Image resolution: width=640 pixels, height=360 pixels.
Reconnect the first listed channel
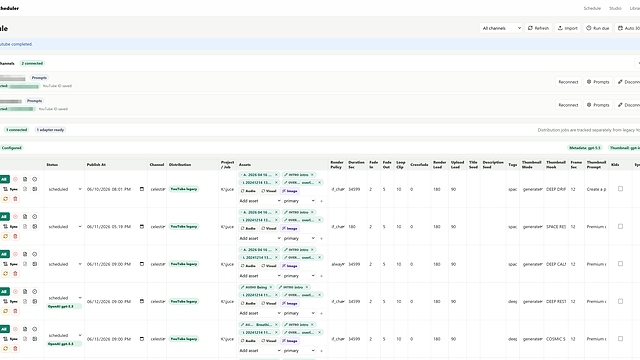click(x=568, y=82)
